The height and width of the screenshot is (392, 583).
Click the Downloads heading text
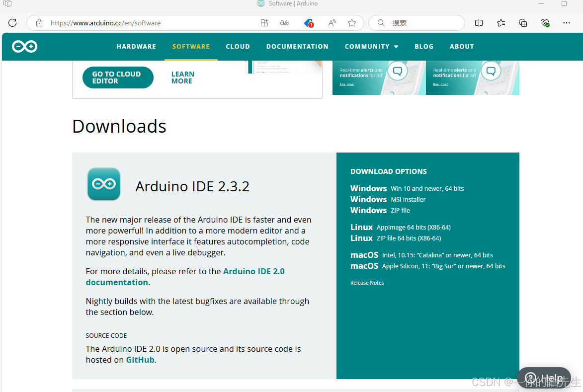point(119,126)
